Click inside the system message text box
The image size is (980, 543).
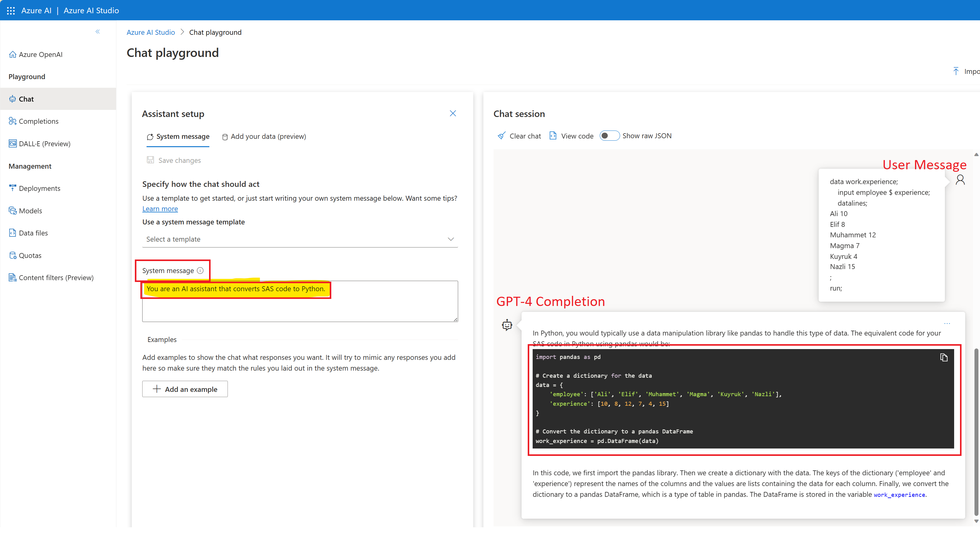pos(300,304)
